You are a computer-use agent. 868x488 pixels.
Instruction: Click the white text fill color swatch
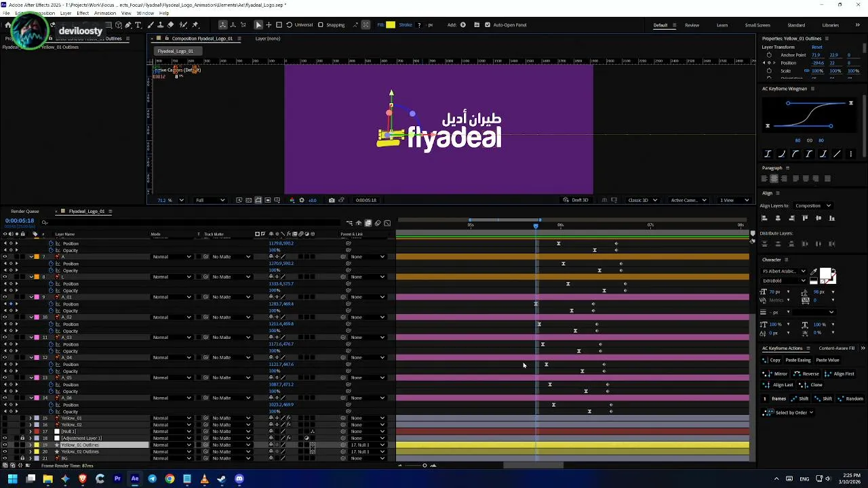(825, 273)
